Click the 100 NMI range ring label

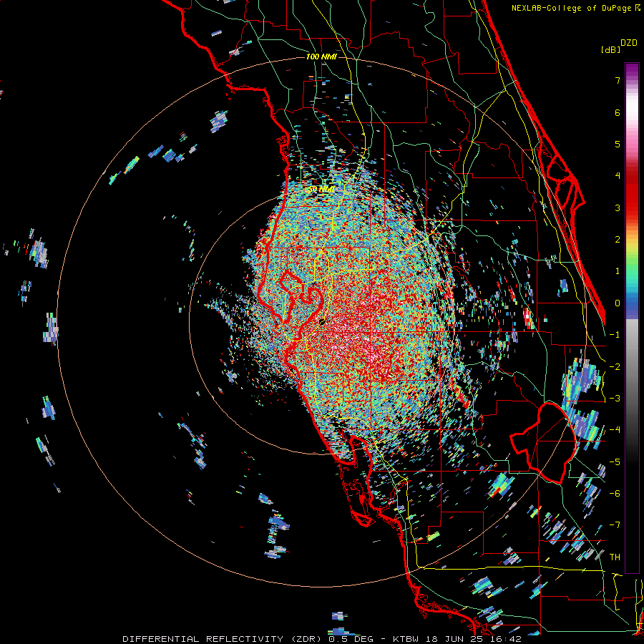click(x=321, y=57)
